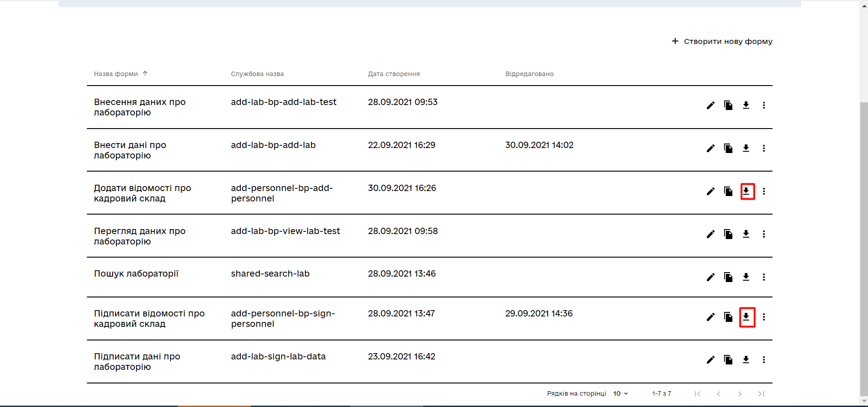Edit the add-lab-bp-add-lab form
Image resolution: width=868 pixels, height=407 pixels.
(711, 148)
